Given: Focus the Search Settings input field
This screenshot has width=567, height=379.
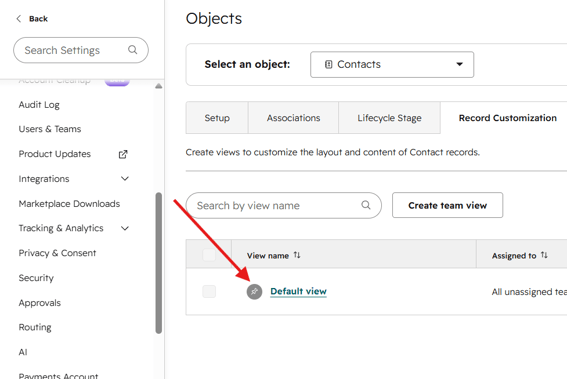Looking at the screenshot, I should point(81,50).
